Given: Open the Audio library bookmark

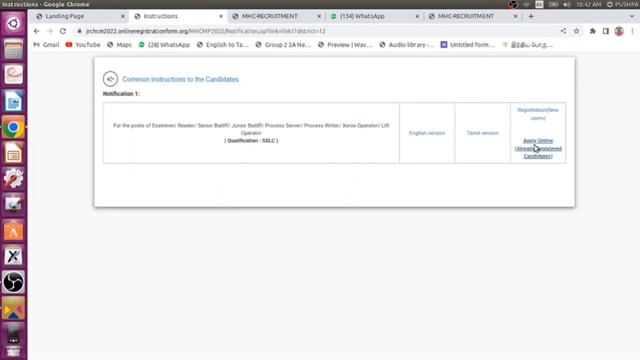Looking at the screenshot, I should point(407,45).
